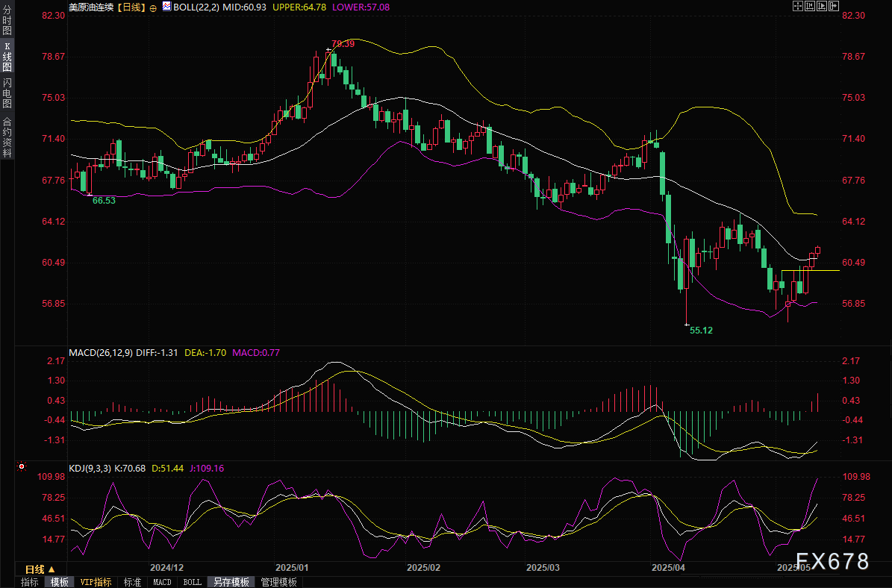Click the circled plus icon beside 【日线】
The width and height of the screenshot is (892, 588).
[x=153, y=7]
